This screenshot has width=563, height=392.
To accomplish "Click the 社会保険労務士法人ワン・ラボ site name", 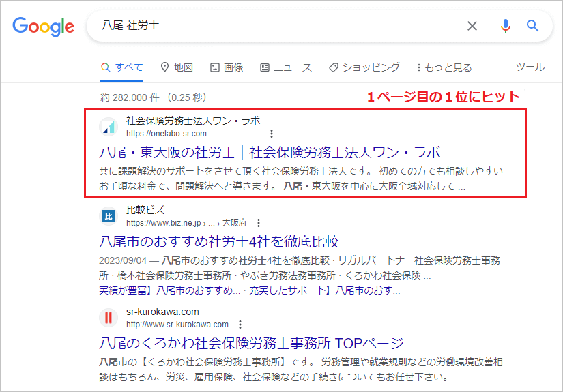I will tap(193, 121).
